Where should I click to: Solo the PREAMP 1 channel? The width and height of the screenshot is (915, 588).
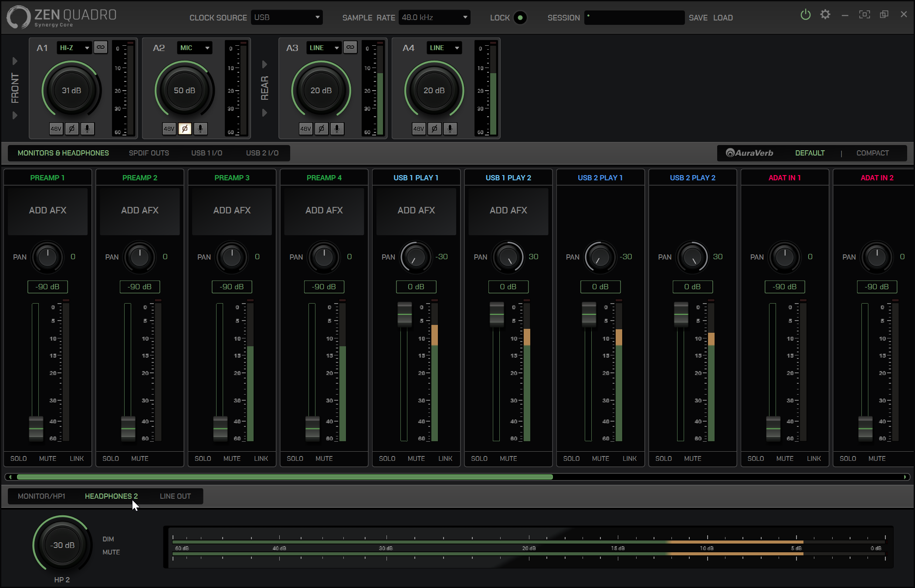coord(19,459)
